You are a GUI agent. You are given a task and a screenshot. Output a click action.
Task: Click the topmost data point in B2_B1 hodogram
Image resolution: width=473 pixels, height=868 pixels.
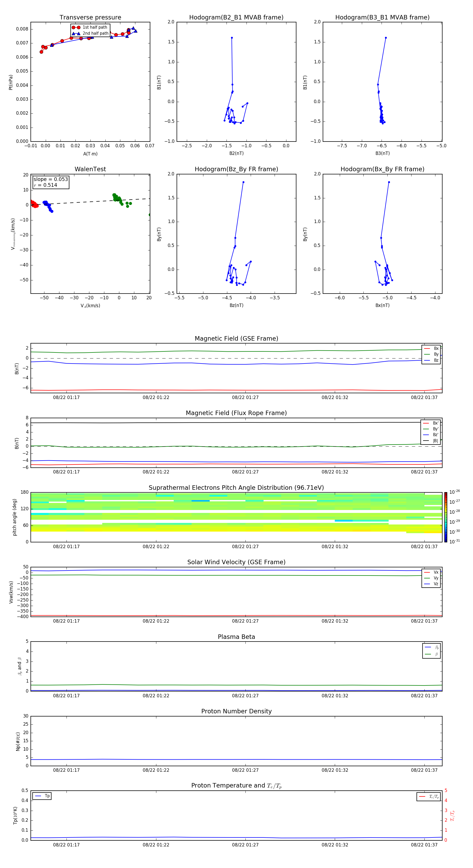(x=232, y=38)
